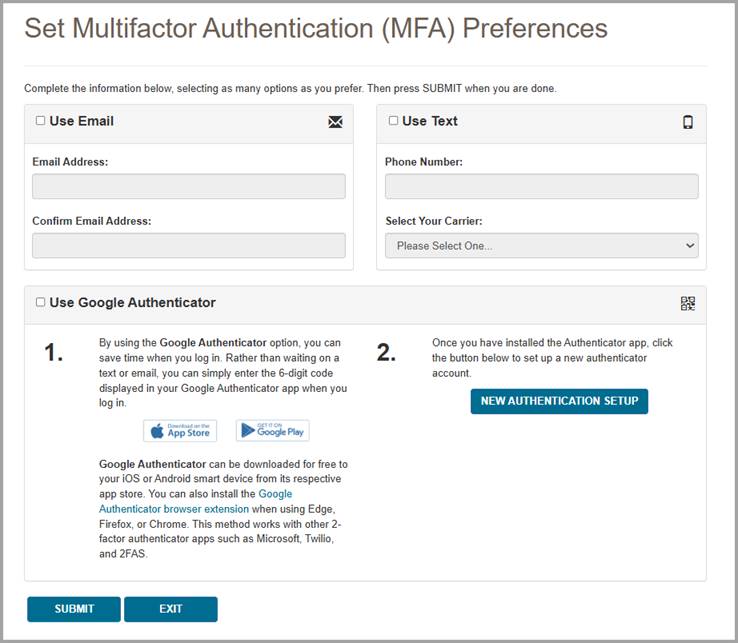738x643 pixels.
Task: Check the Use Google Authenticator option
Action: 40,302
